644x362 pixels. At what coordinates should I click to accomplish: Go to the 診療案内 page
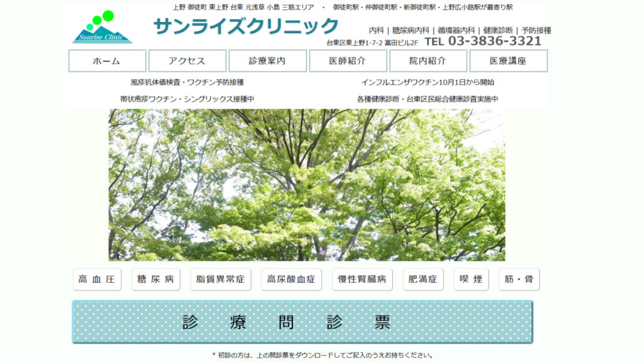click(x=267, y=61)
